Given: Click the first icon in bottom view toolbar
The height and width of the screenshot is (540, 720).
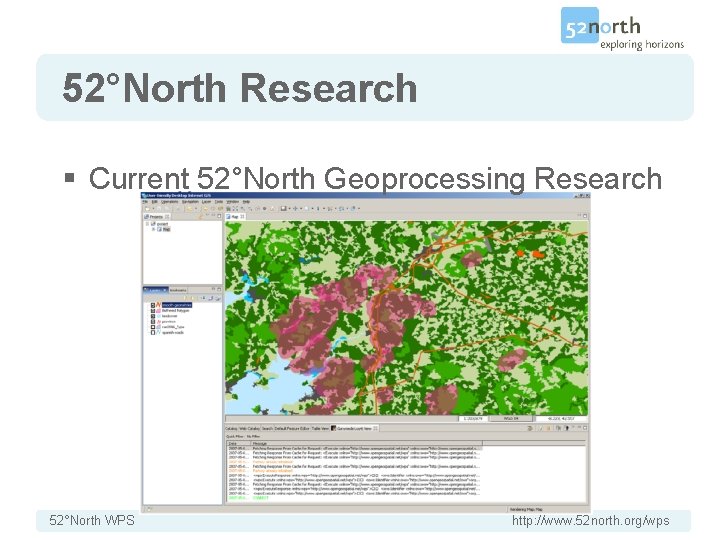Looking at the screenshot, I should coord(529,428).
